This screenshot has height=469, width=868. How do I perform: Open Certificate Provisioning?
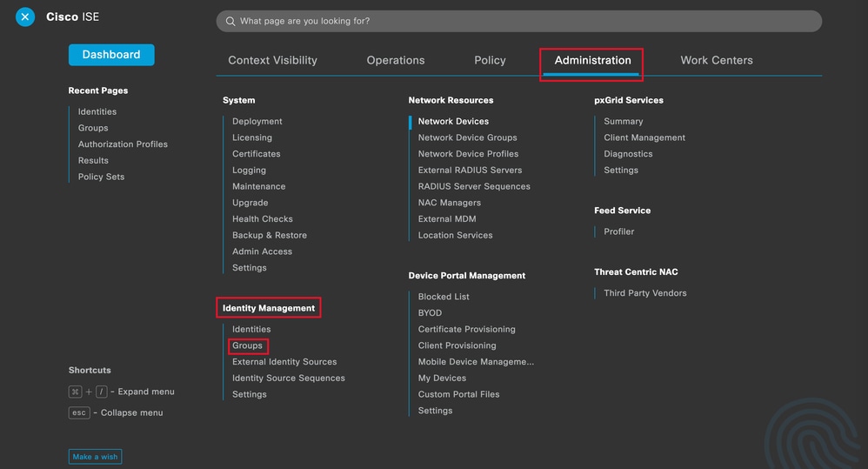pos(467,329)
